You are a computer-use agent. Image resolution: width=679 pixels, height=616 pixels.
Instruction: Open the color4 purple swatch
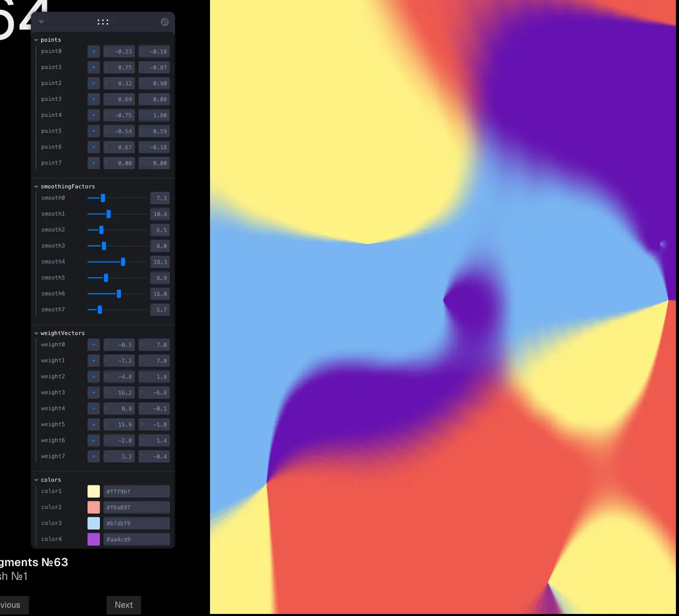pos(94,539)
